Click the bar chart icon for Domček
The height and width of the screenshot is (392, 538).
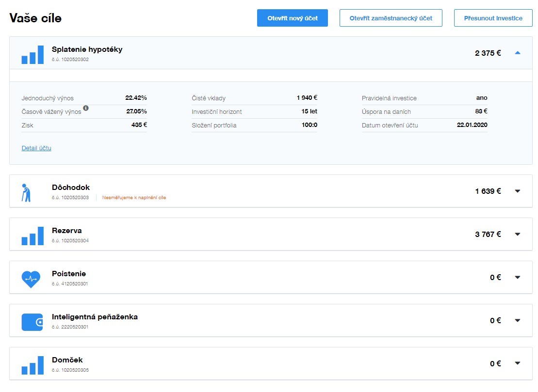(x=33, y=366)
